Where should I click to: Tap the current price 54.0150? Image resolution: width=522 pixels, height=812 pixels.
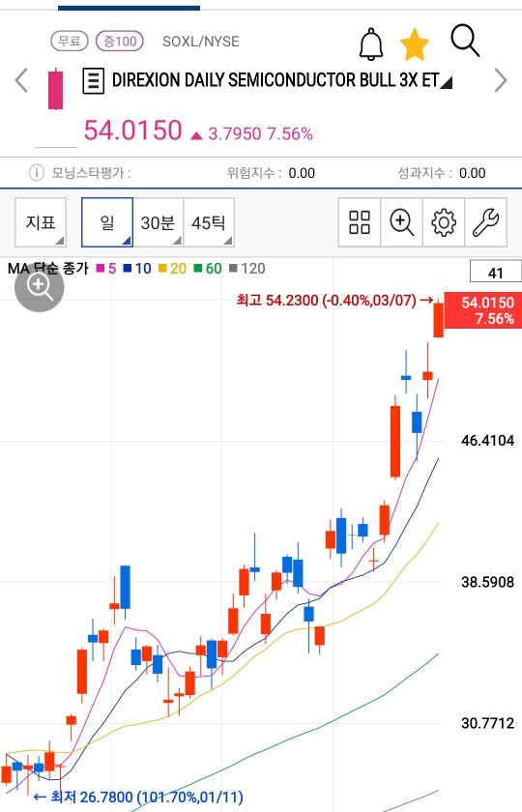133,130
